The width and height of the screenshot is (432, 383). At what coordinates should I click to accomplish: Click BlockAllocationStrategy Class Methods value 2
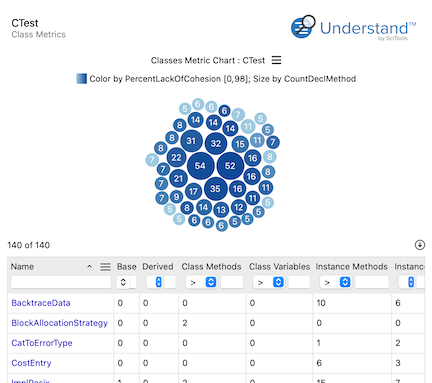tap(185, 323)
